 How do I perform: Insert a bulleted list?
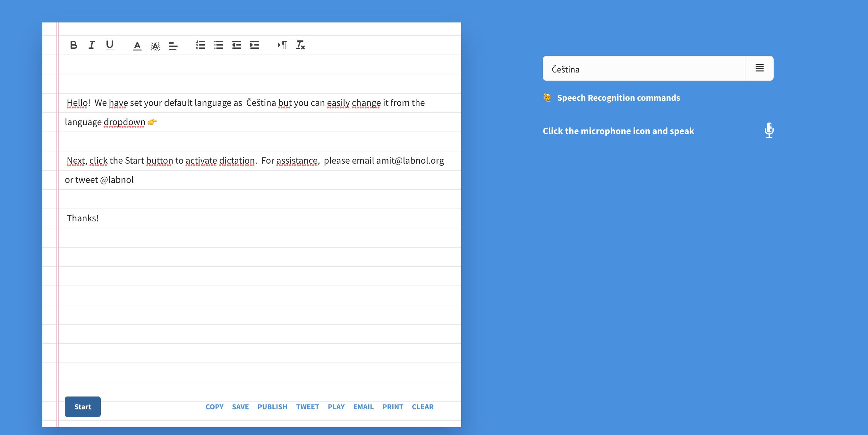click(219, 45)
